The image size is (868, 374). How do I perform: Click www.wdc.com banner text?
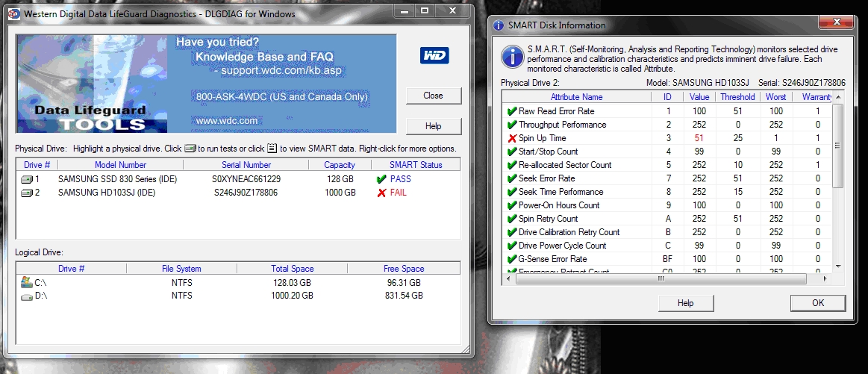pos(226,120)
